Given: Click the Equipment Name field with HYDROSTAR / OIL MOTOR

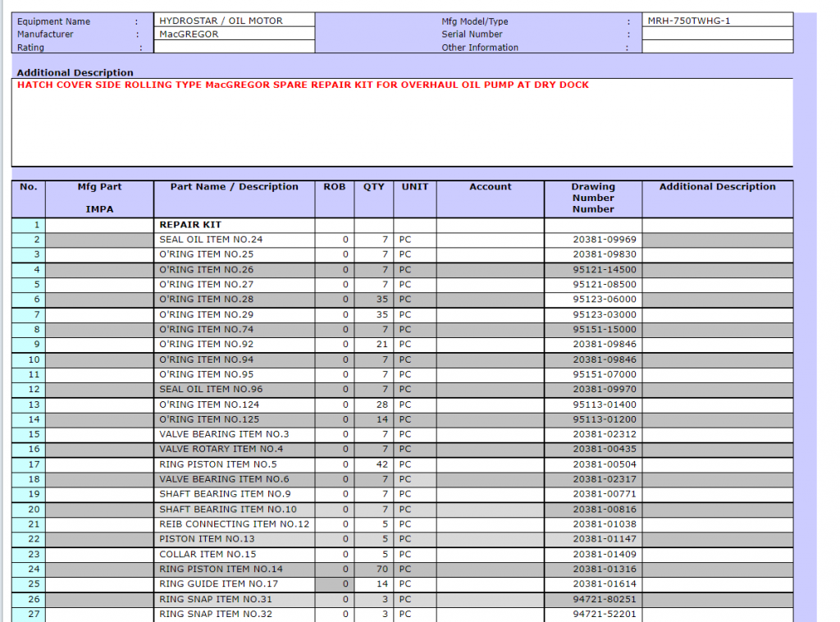Looking at the screenshot, I should (x=234, y=21).
